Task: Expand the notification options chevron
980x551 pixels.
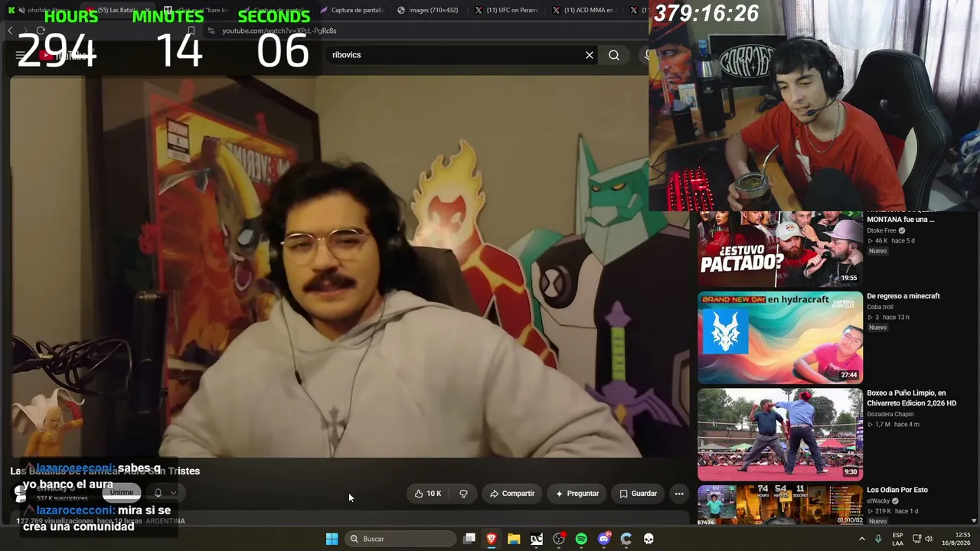Action: (x=174, y=493)
